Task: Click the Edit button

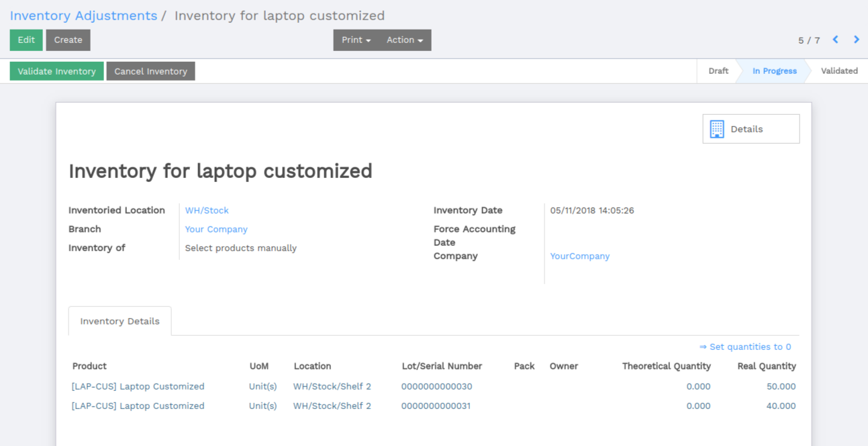Action: tap(26, 40)
